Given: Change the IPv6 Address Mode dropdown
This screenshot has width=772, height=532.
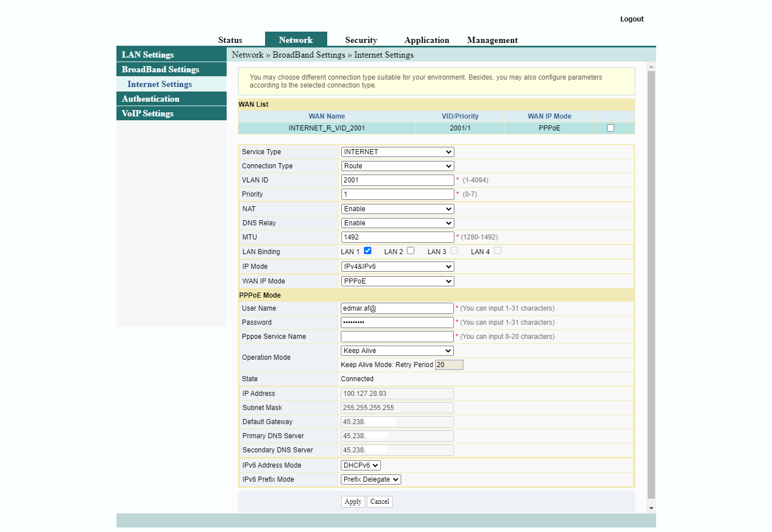Looking at the screenshot, I should 361,465.
